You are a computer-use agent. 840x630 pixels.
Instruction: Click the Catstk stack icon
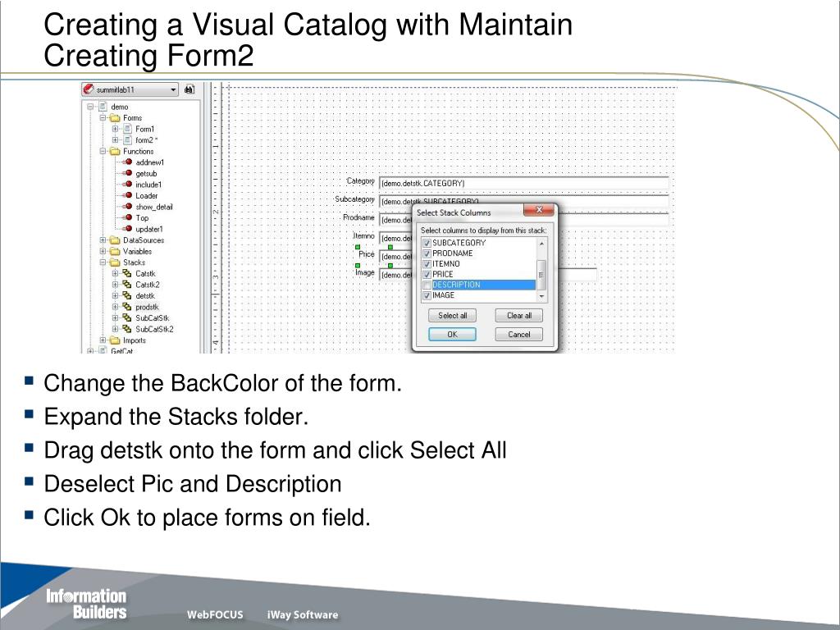(x=127, y=273)
